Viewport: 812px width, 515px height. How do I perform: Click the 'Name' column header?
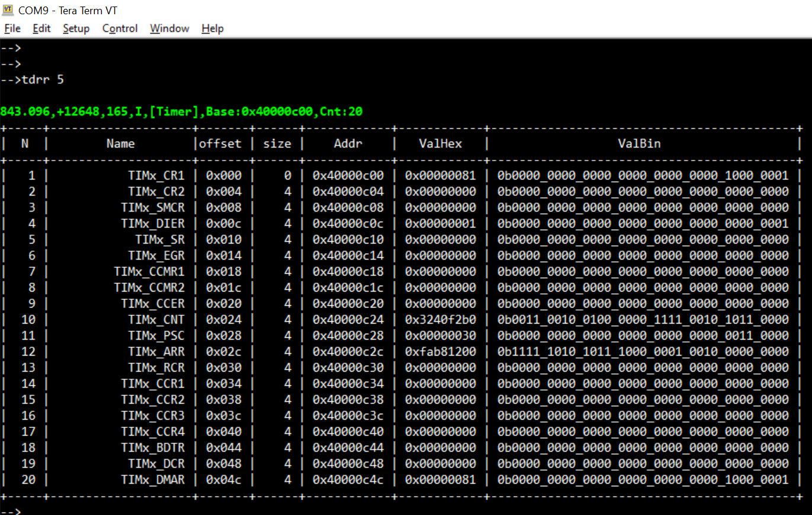pyautogui.click(x=121, y=143)
